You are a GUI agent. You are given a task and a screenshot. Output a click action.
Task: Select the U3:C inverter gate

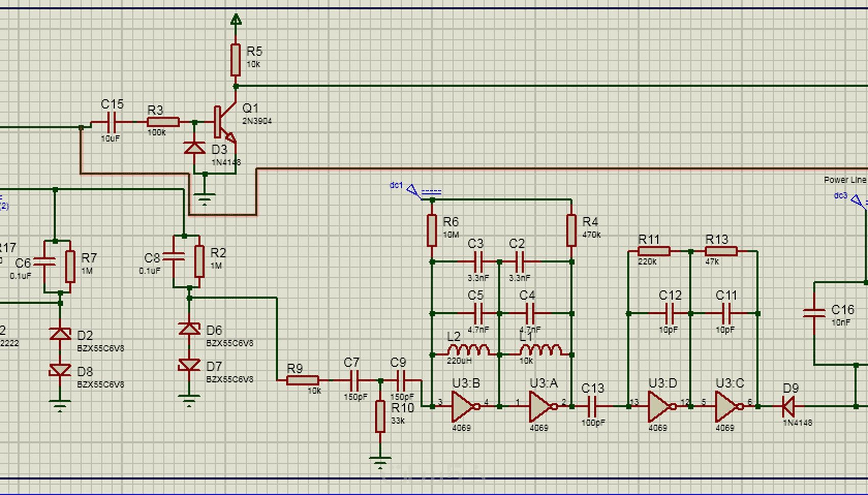[729, 406]
